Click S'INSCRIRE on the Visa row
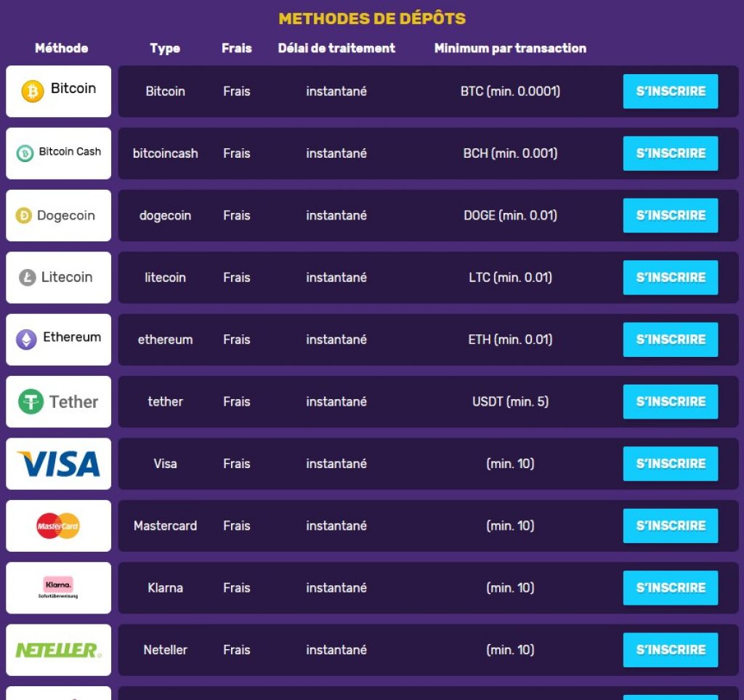744x700 pixels. click(670, 464)
